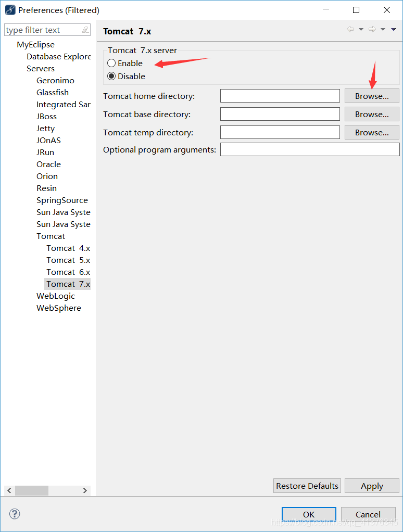The height and width of the screenshot is (532, 403).
Task: Open the forward history dropdown arrow
Action: [x=383, y=30]
